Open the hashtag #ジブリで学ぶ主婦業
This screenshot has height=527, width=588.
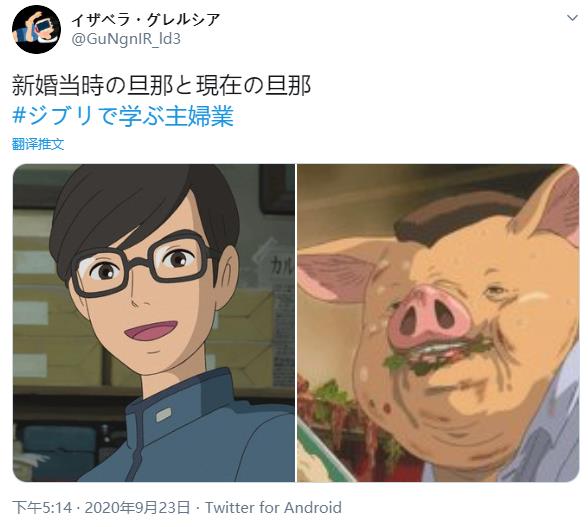[x=123, y=116]
